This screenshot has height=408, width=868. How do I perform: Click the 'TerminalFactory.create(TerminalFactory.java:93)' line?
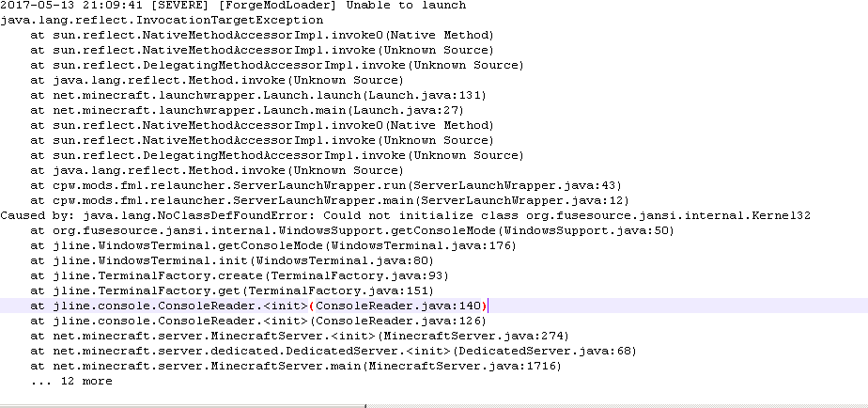click(240, 275)
